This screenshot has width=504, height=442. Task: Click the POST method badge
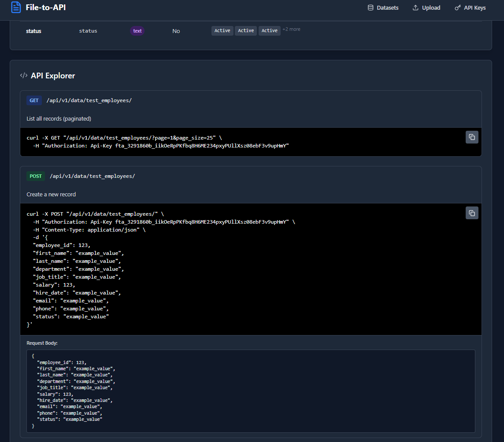[x=35, y=176]
